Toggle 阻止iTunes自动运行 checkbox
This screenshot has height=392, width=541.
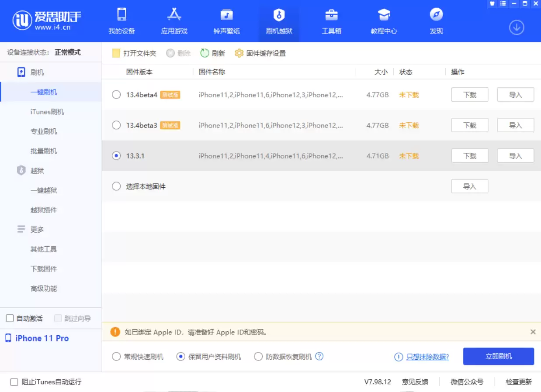point(14,382)
